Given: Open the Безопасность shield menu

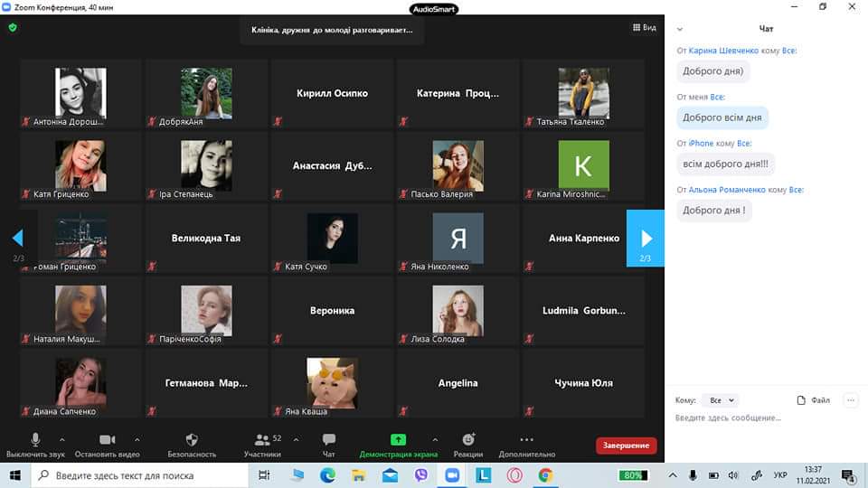Looking at the screenshot, I should pos(192,446).
